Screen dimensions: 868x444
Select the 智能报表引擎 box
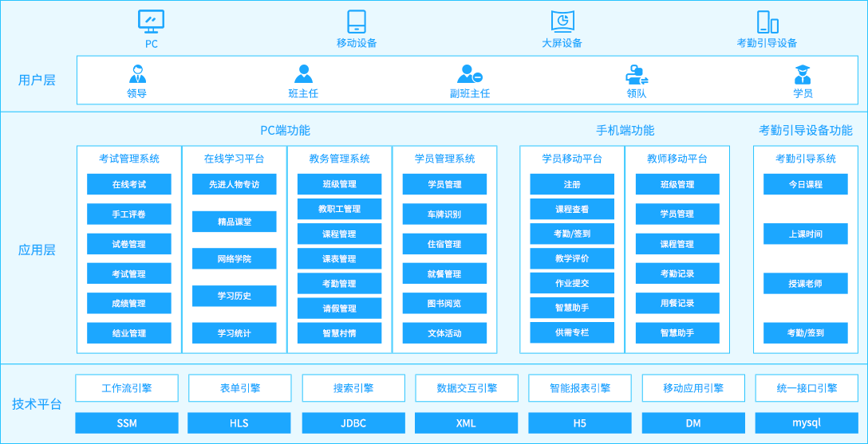[x=580, y=388]
